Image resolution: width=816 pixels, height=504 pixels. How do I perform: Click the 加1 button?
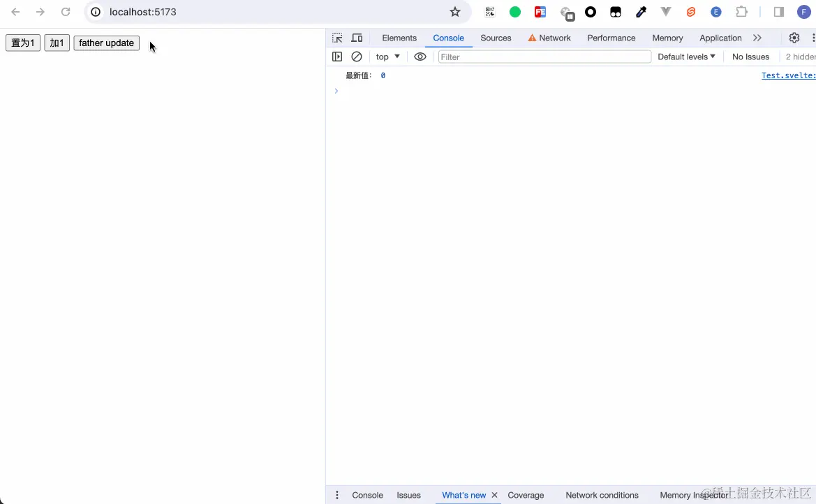tap(57, 43)
